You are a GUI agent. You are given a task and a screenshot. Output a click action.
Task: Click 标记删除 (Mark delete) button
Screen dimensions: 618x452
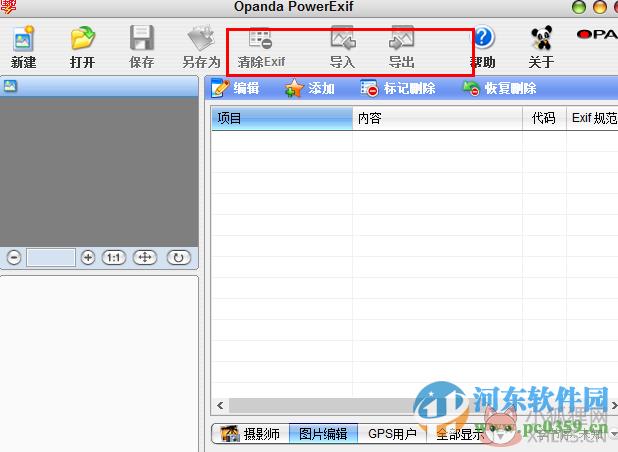tap(398, 88)
